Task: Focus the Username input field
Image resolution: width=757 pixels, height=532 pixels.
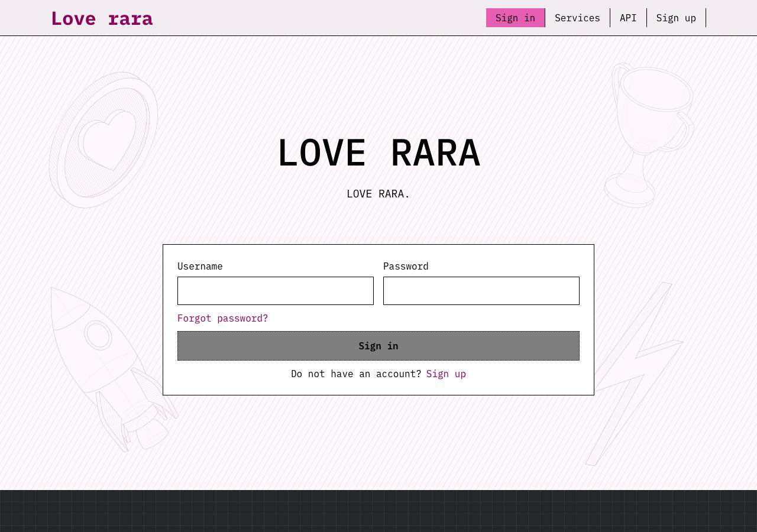Action: tap(276, 291)
